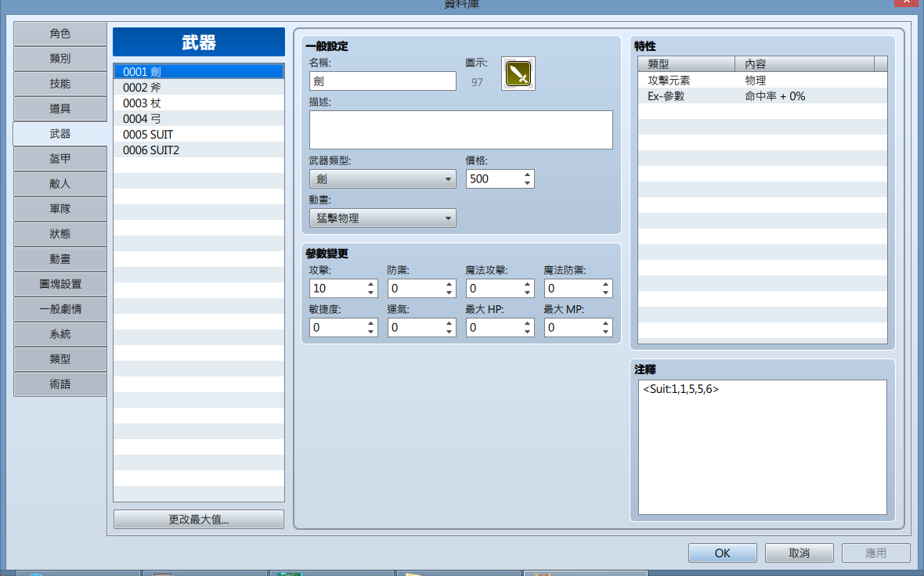Viewport: 924px width, 576px height.
Task: Increase the 敏捷度 parameter value
Action: click(370, 323)
